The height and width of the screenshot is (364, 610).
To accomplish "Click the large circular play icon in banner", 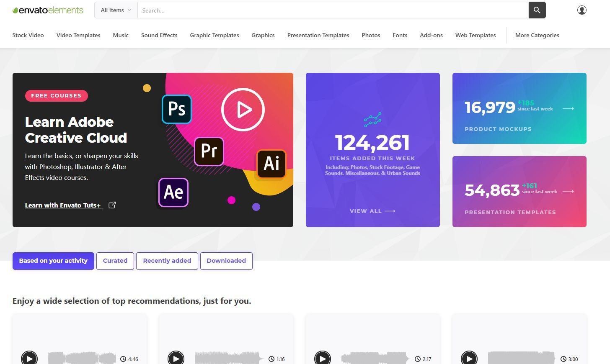I will tap(243, 110).
